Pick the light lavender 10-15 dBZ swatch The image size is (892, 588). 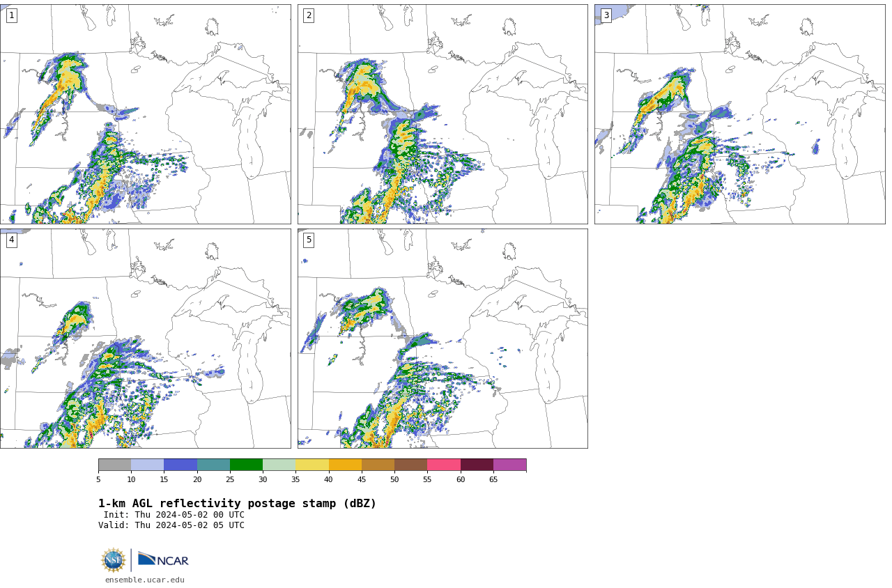[x=148, y=465]
